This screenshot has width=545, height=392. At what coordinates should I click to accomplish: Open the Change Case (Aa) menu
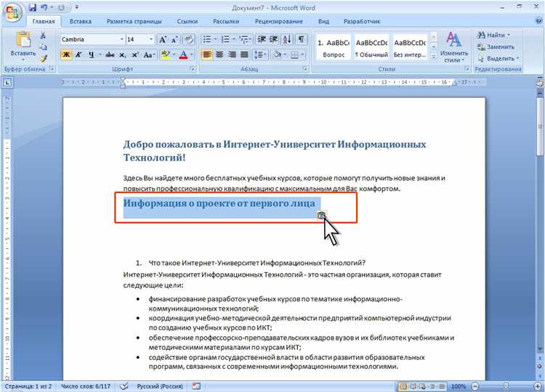pyautogui.click(x=148, y=55)
